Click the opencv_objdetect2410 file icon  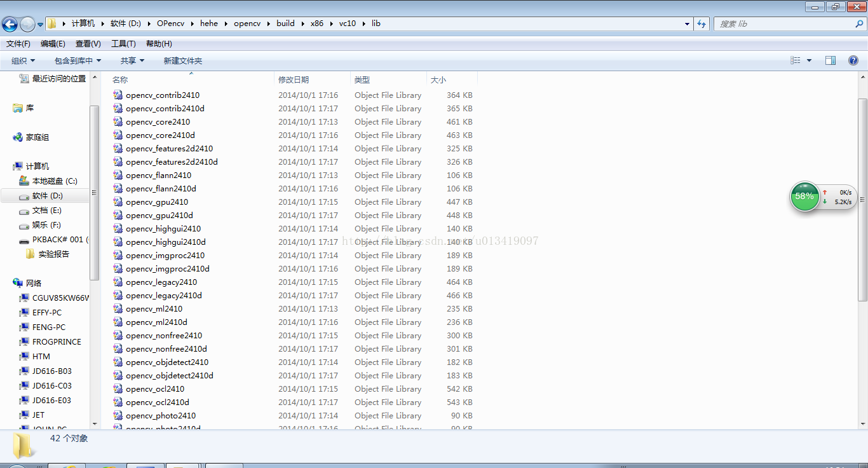118,362
